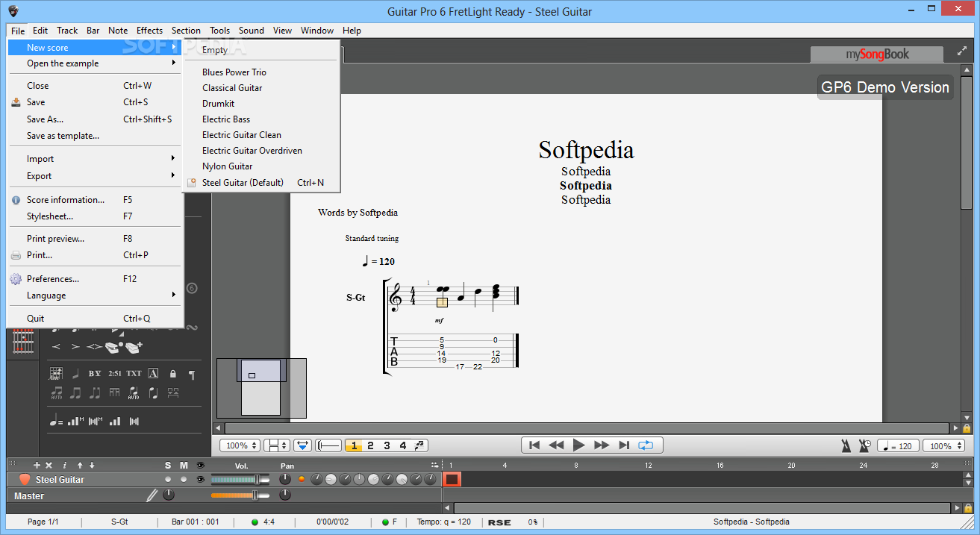980x535 pixels.
Task: Select the crescendo hairpin icon
Action: (55, 347)
